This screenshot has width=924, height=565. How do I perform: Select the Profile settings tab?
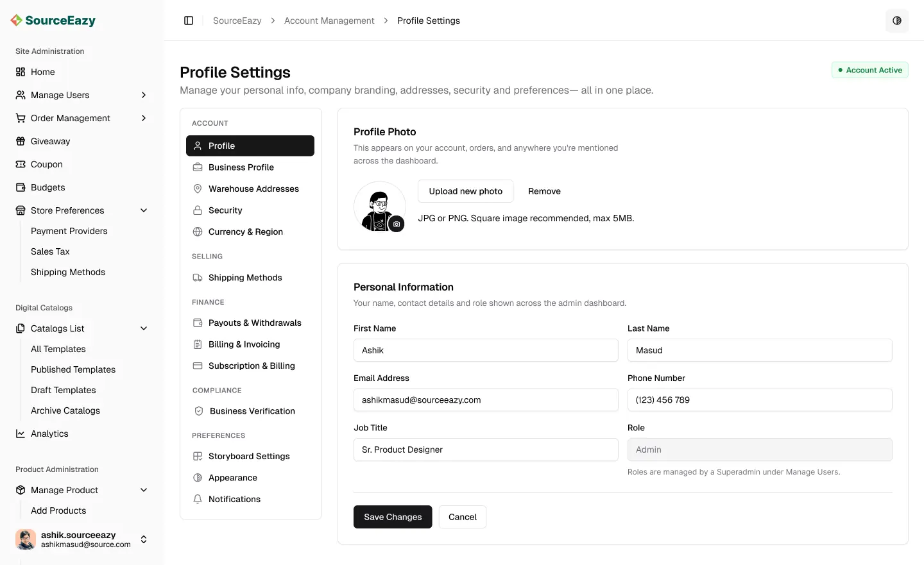(x=250, y=146)
